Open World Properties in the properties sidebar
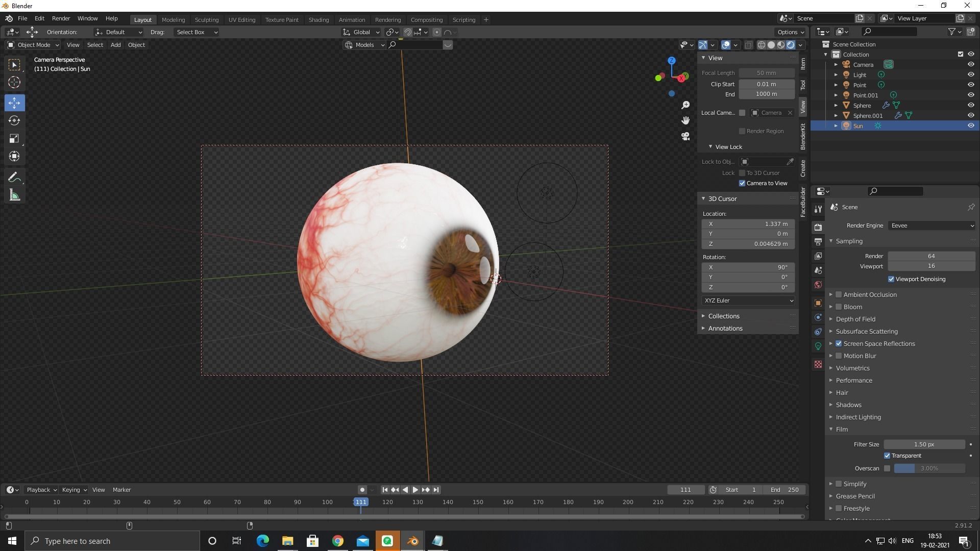Viewport: 980px width, 551px height. (818, 285)
